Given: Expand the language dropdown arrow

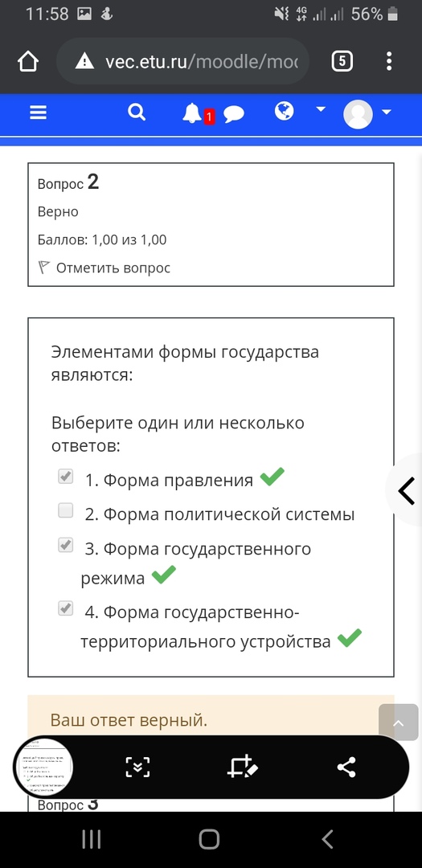Looking at the screenshot, I should [x=321, y=109].
